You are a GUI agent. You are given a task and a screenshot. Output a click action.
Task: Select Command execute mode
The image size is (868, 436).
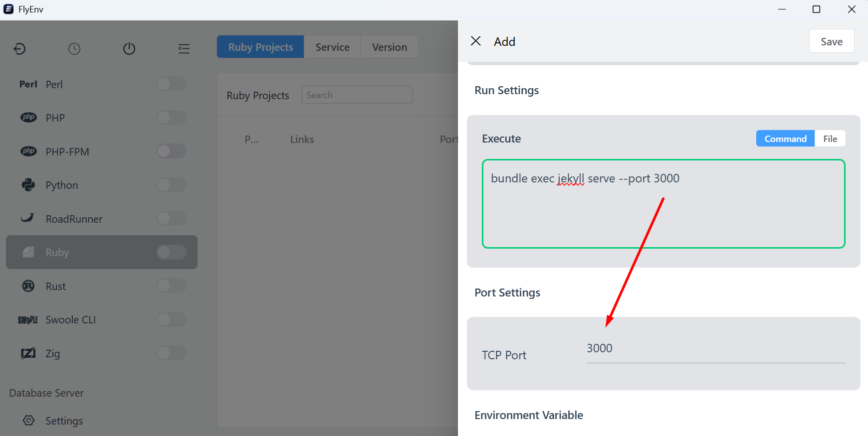[785, 139]
